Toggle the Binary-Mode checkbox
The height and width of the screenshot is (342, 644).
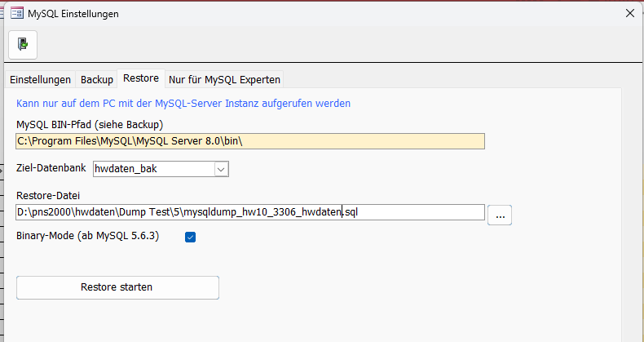190,238
